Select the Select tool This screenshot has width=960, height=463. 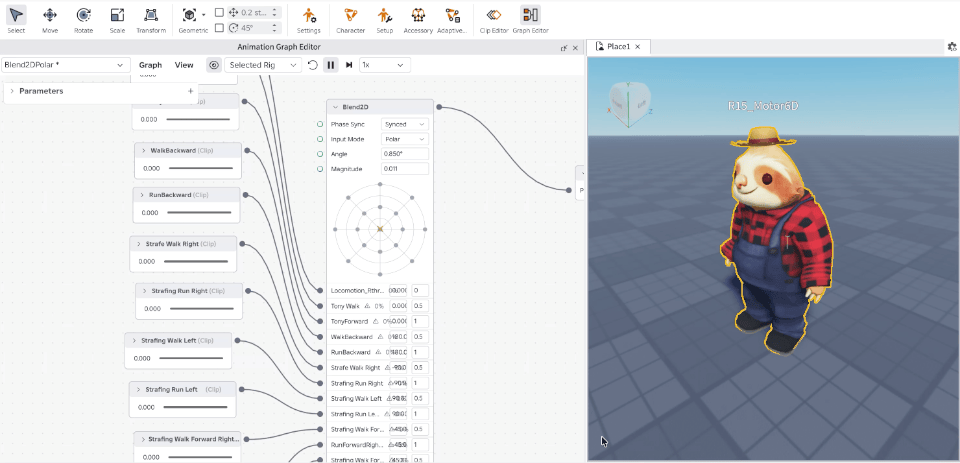pyautogui.click(x=17, y=20)
